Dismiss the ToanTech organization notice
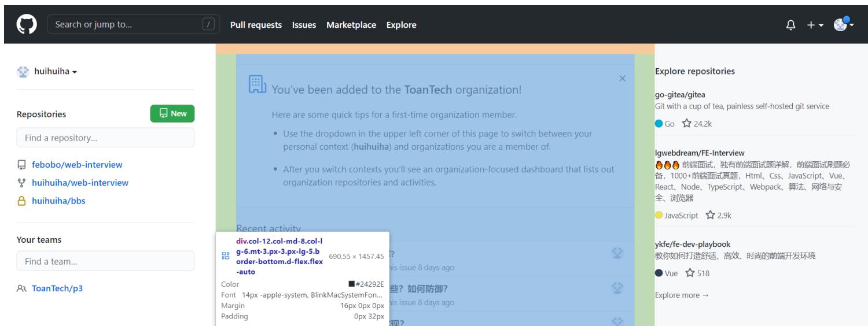 (x=622, y=78)
